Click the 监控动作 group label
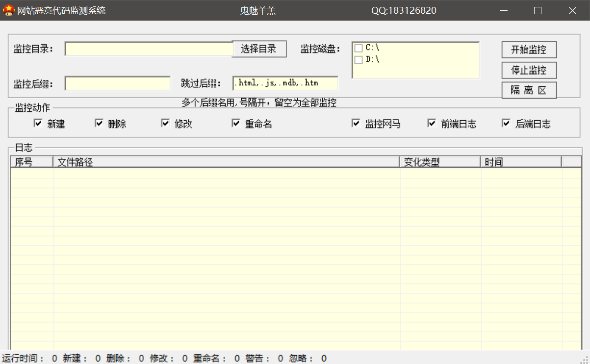Viewport: 590px width, 364px height. coord(32,108)
